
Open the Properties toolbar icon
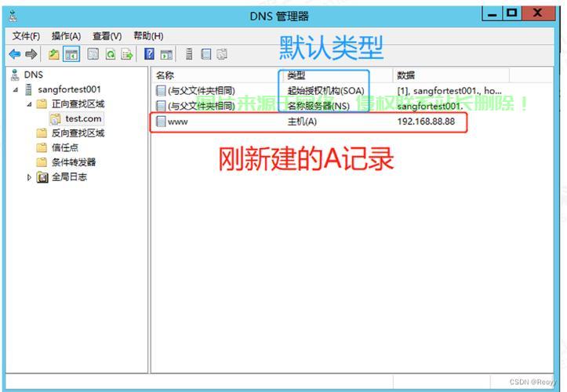point(93,55)
